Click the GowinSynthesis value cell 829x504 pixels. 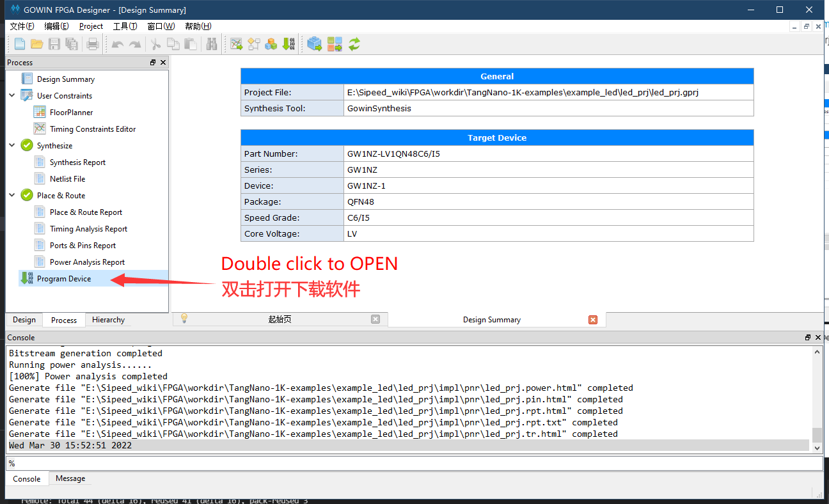tap(549, 108)
